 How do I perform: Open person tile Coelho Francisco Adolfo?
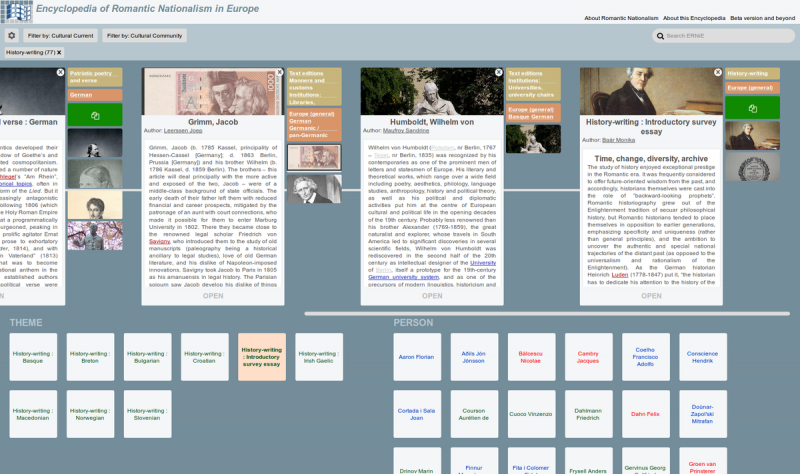[645, 357]
